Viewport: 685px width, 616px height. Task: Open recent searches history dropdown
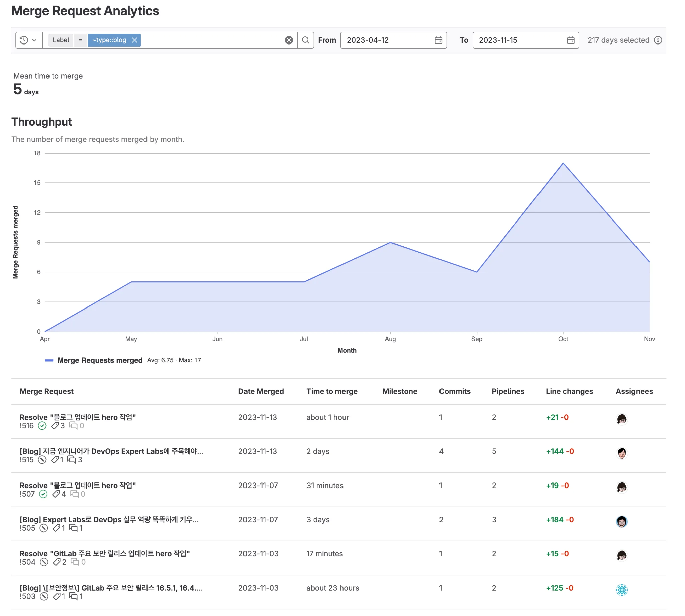tap(28, 40)
